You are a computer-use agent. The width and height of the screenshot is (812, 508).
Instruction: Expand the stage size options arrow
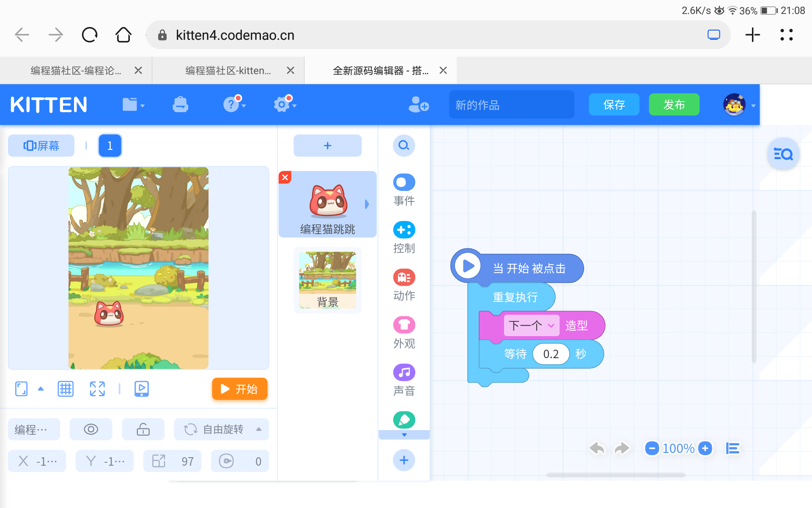tap(41, 389)
